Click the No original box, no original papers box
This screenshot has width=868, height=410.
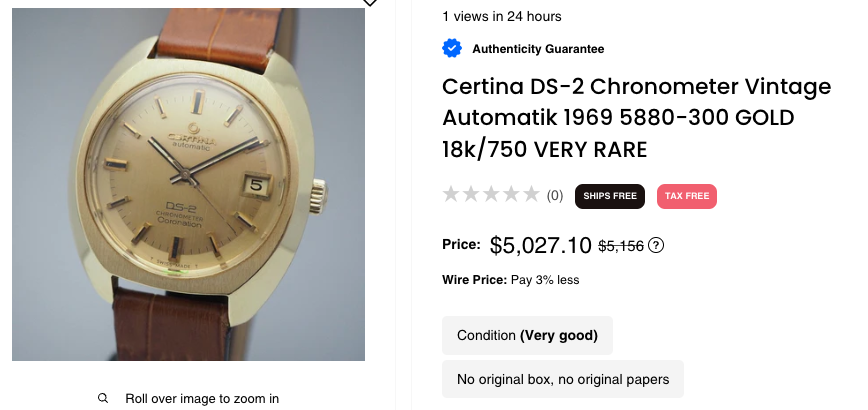(x=562, y=379)
